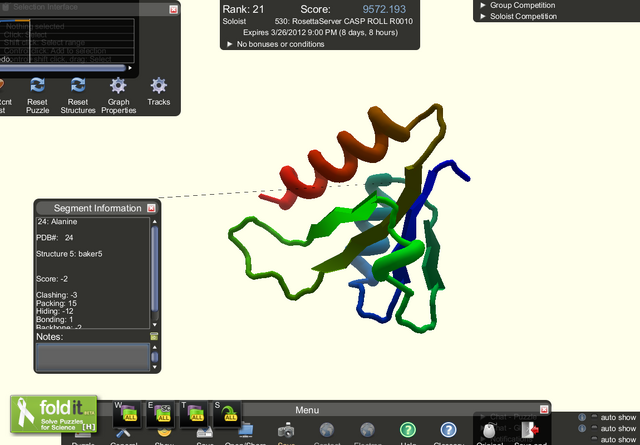Toggle auto show for Chat - Puzzle
The height and width of the screenshot is (445, 640).
pos(594,417)
